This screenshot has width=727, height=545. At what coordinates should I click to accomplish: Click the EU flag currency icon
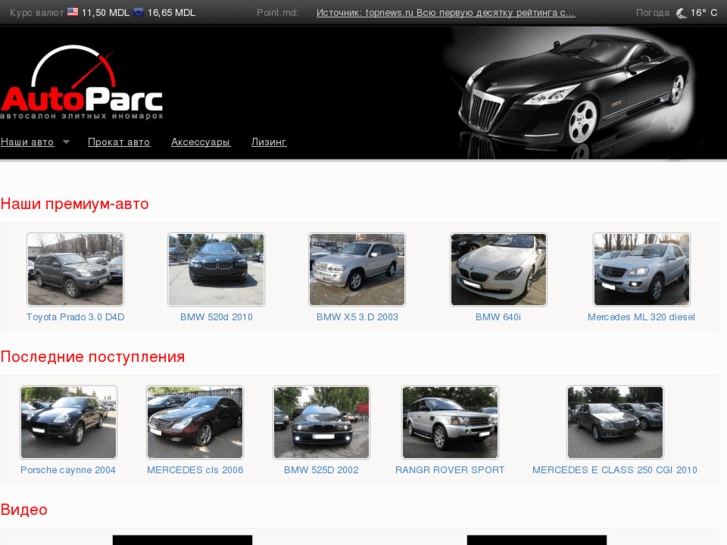click(139, 12)
